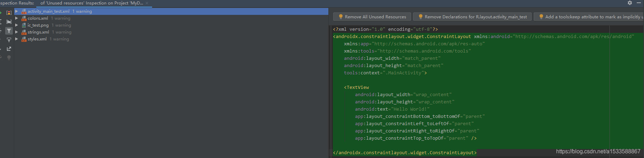Open inspection panel settings gear
Viewport: 644px width, 158px height.
point(630,3)
